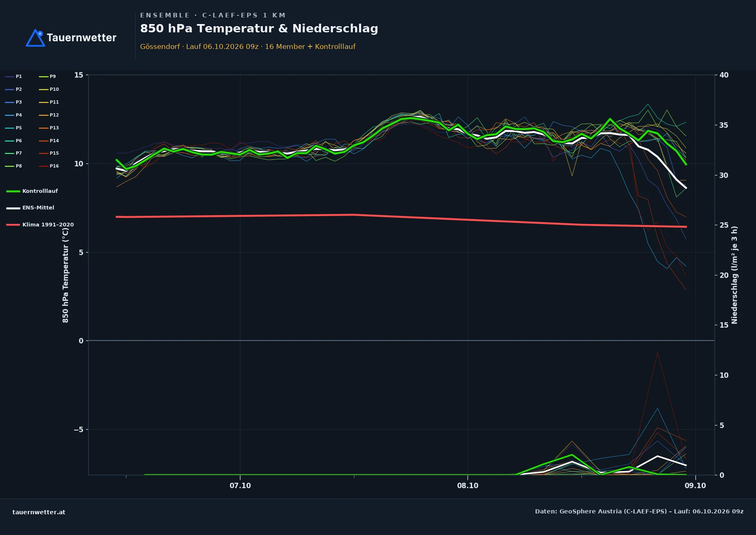Screen dimensions: 756x535
Task: Click the 07.10 date axis label
Action: [240, 486]
